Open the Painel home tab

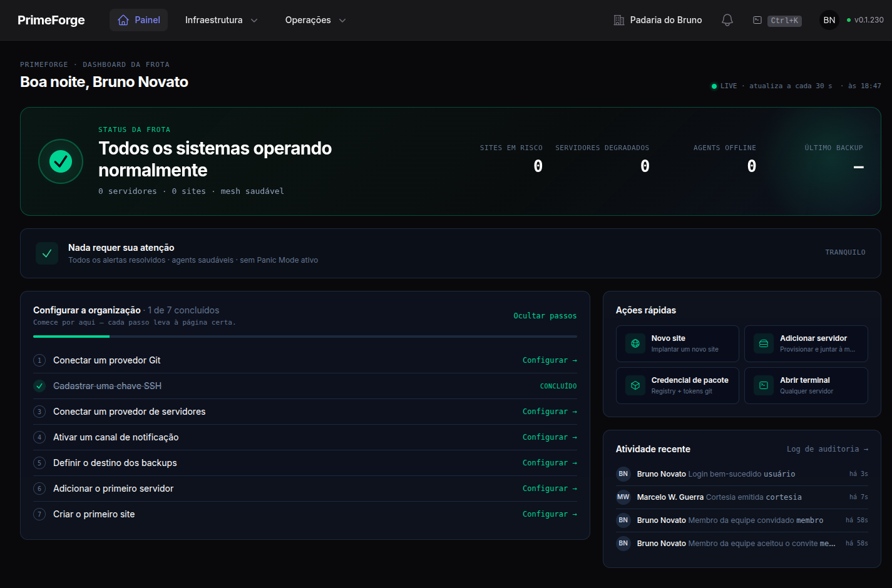(138, 20)
